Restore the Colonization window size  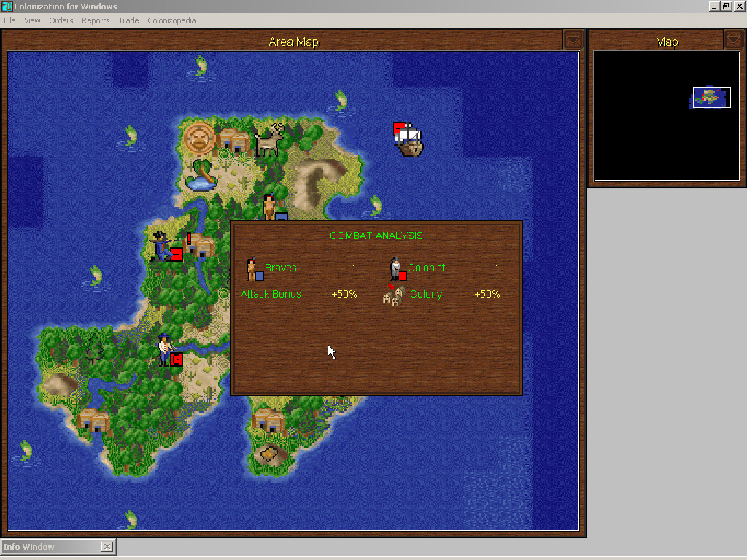[726, 6]
